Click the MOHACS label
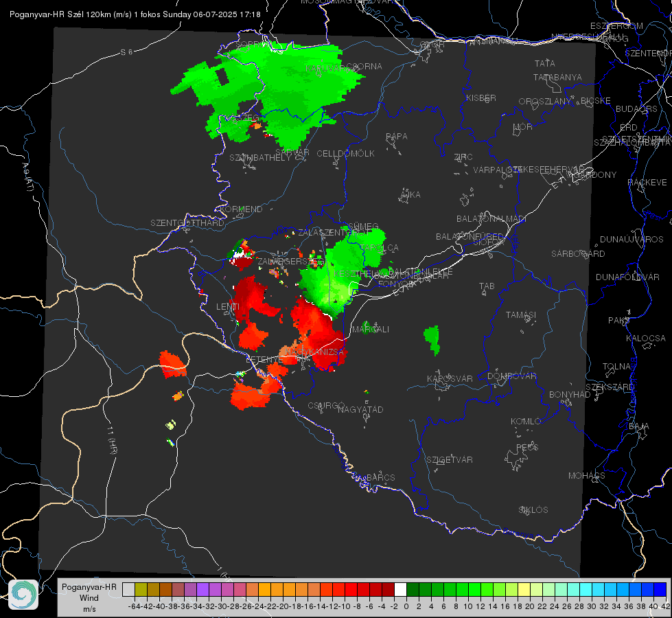 click(x=587, y=475)
